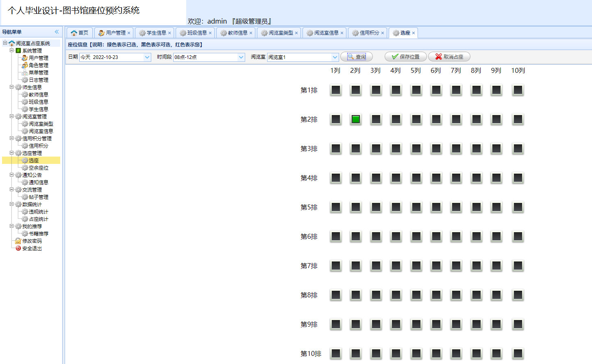Click the user icon beside 用户管理 in the tree
Viewport: 592px width, 364px height.
[25, 58]
